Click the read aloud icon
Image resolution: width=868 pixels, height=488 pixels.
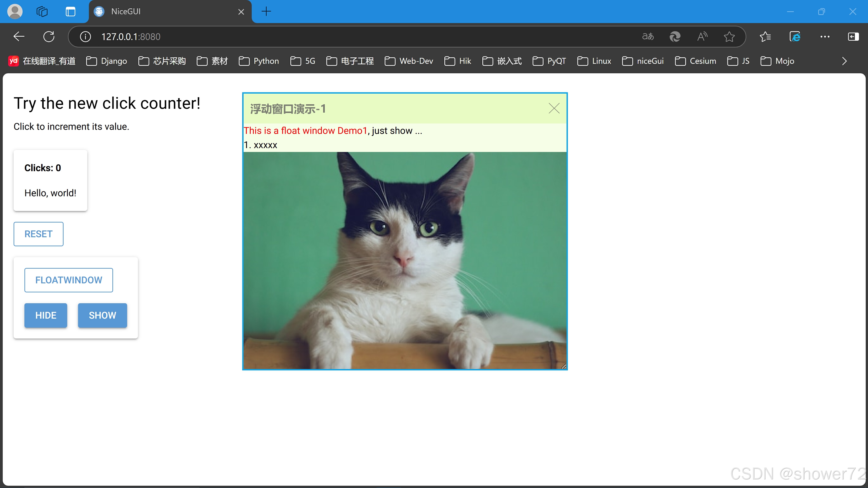pos(702,36)
